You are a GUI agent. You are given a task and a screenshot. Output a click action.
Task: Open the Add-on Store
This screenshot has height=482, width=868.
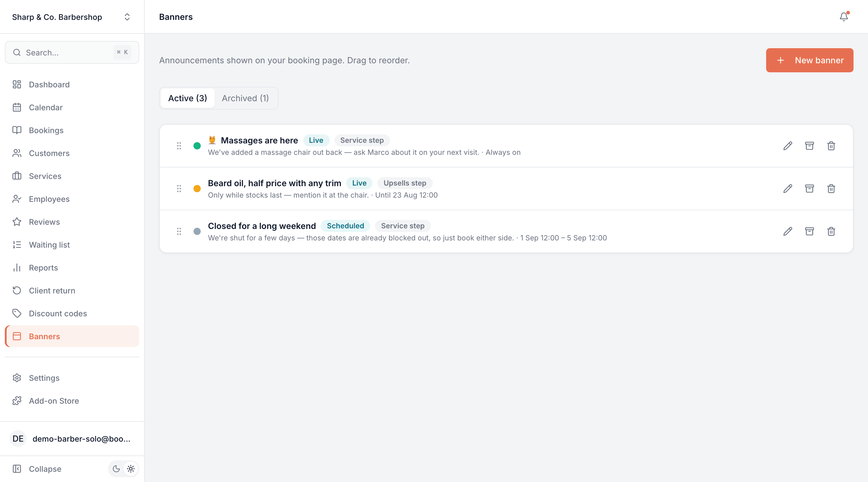point(72,401)
